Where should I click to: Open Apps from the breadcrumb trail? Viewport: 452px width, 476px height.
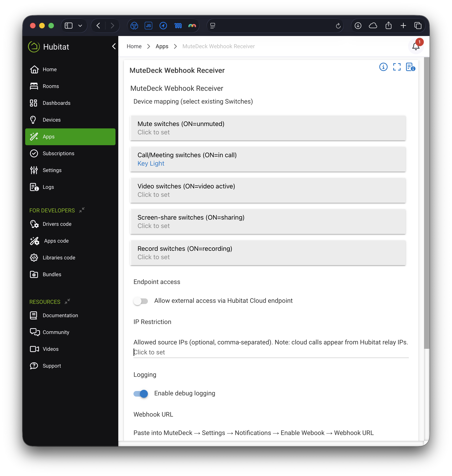(162, 46)
